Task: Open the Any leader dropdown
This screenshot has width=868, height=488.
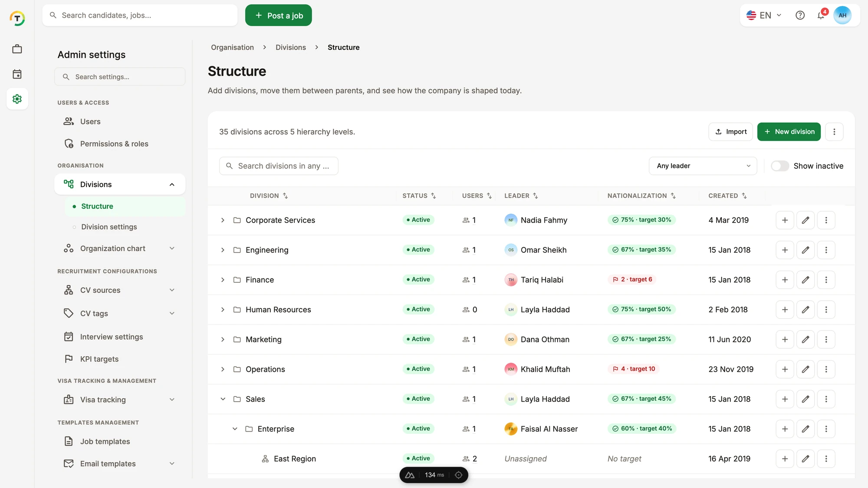Action: [703, 166]
